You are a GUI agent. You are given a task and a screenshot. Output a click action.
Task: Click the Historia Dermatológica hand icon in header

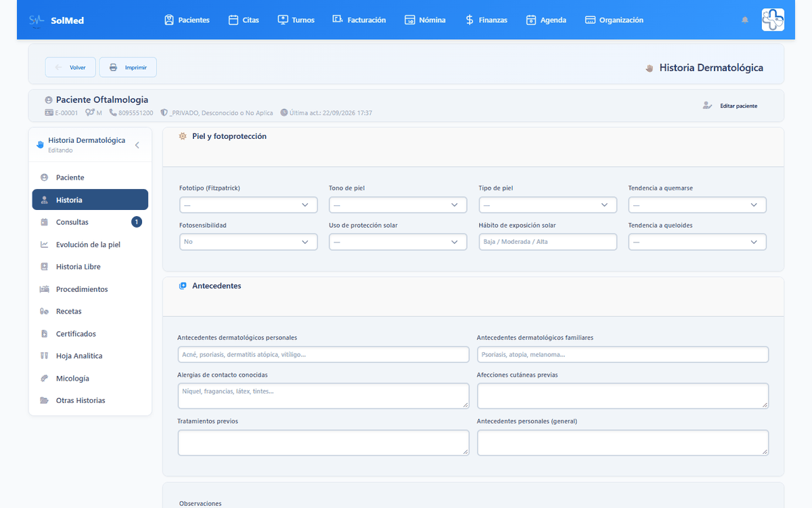coord(650,68)
